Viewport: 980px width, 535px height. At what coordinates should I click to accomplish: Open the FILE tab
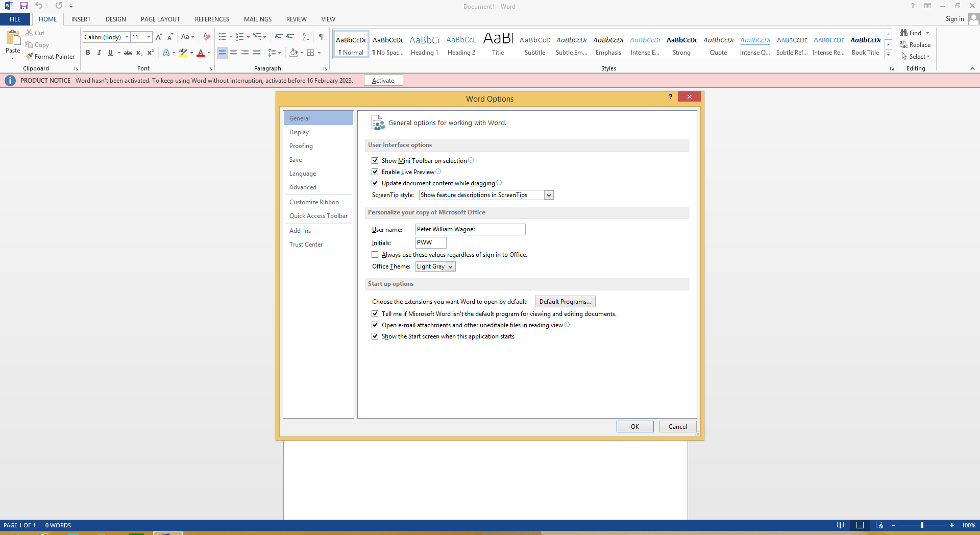point(15,19)
